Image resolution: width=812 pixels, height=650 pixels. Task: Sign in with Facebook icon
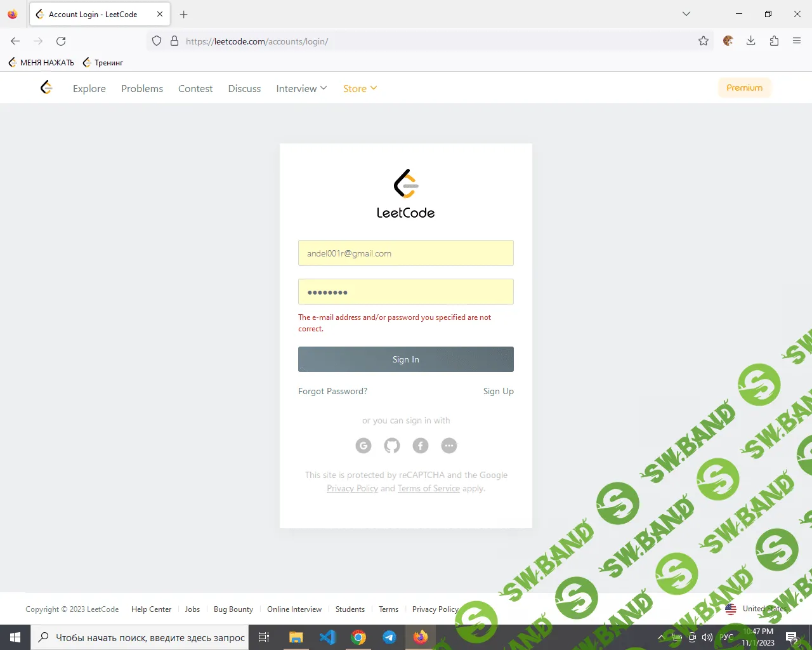coord(421,446)
